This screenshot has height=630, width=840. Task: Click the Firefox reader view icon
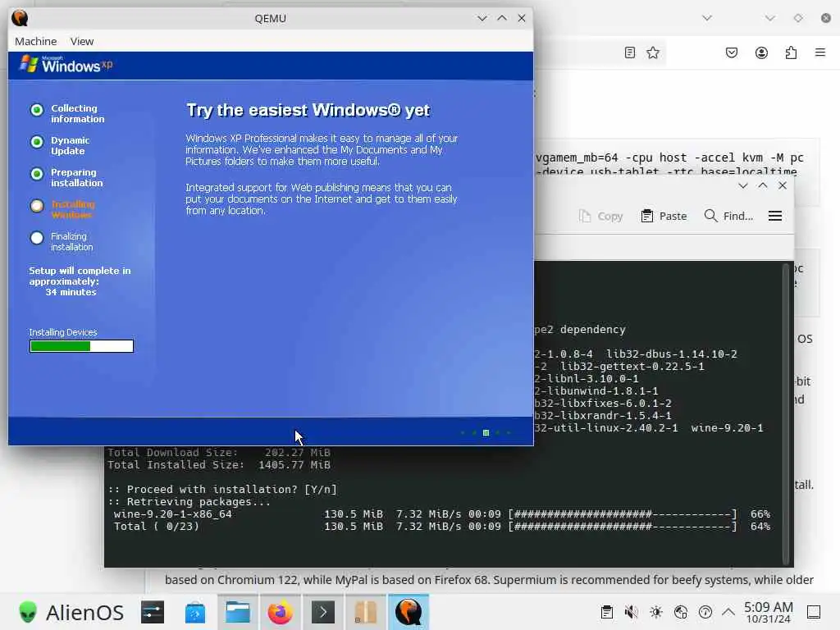(x=630, y=52)
